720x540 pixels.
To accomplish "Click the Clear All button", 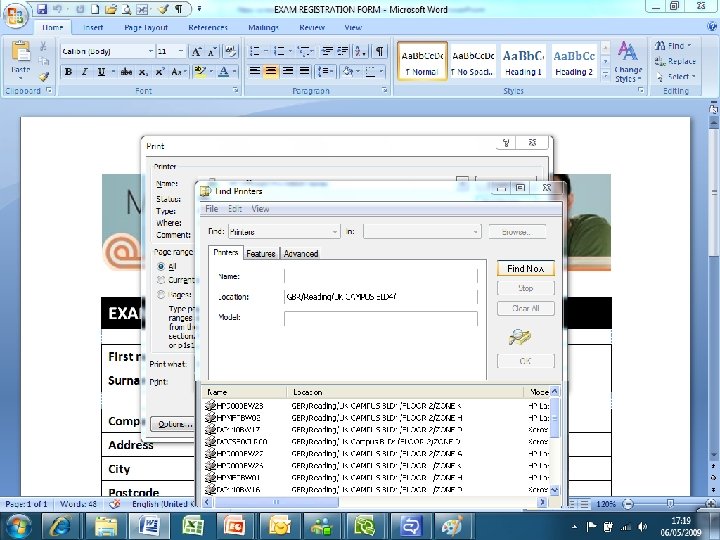I will click(x=525, y=308).
